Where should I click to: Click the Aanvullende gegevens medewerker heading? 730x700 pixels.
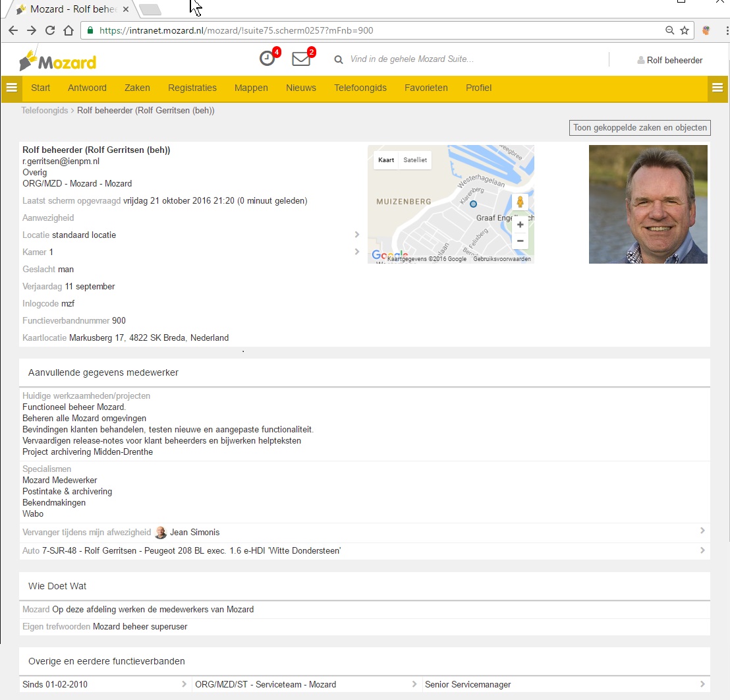pyautogui.click(x=103, y=372)
